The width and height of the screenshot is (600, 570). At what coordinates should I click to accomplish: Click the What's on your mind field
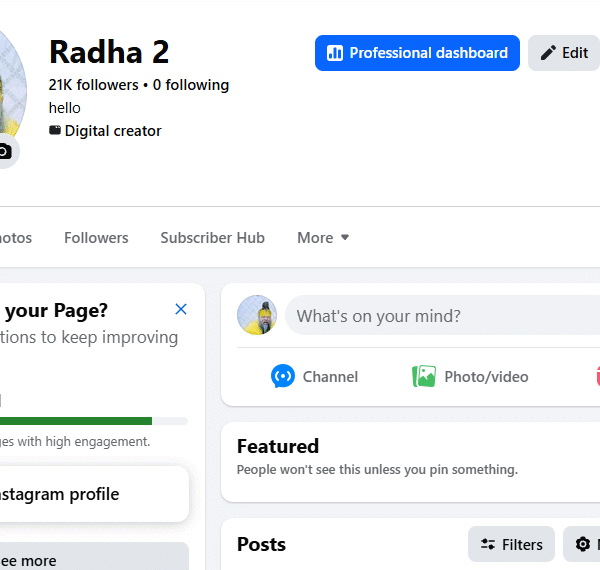442,315
